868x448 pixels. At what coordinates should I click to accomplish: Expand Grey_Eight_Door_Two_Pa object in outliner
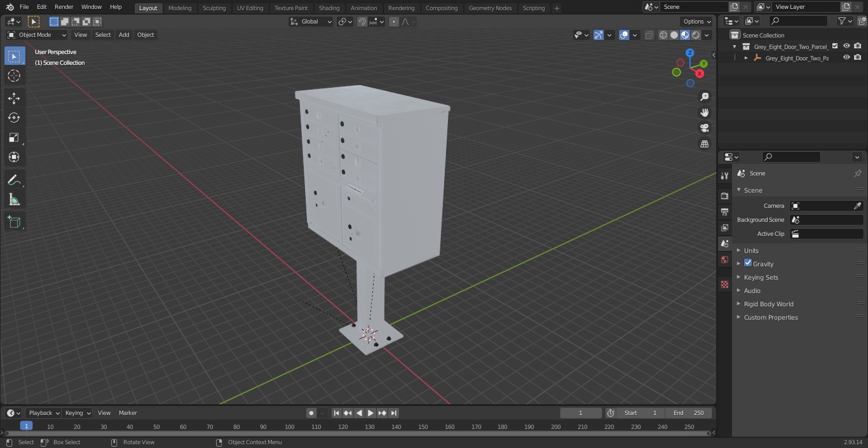coord(746,58)
